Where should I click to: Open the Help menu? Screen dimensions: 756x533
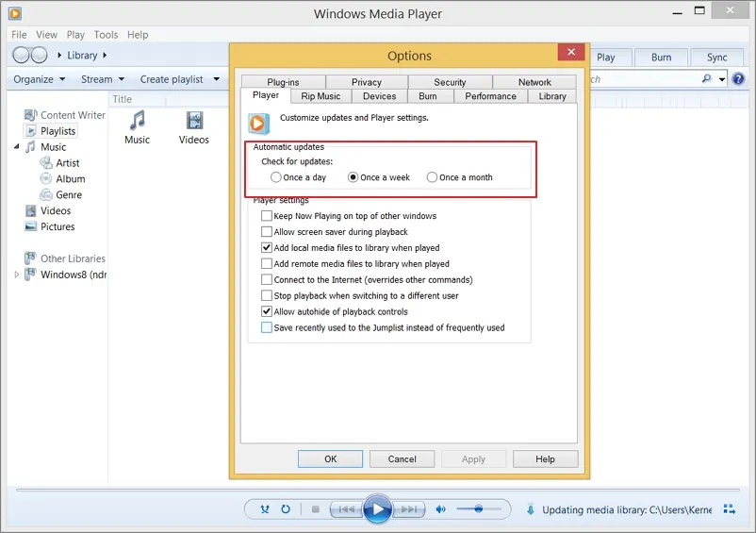(x=138, y=35)
